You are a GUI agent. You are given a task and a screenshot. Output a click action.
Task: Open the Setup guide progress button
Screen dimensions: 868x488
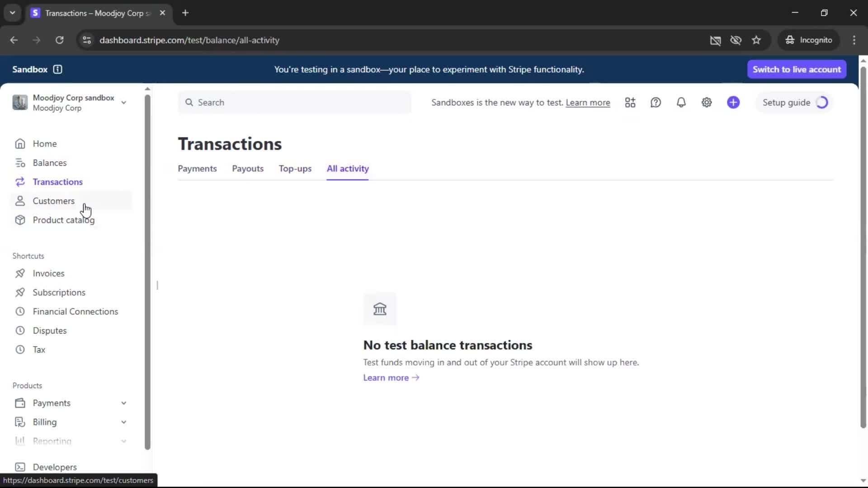pyautogui.click(x=795, y=103)
